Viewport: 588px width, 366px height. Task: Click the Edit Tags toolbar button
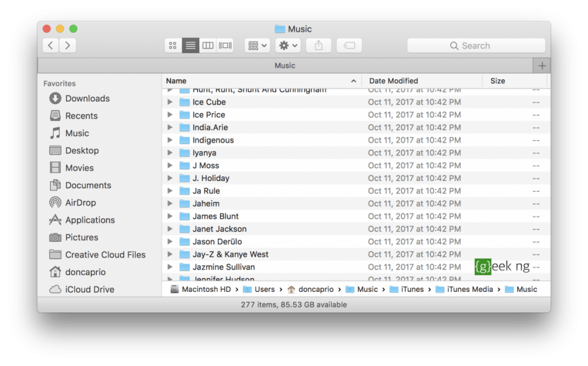click(x=349, y=45)
